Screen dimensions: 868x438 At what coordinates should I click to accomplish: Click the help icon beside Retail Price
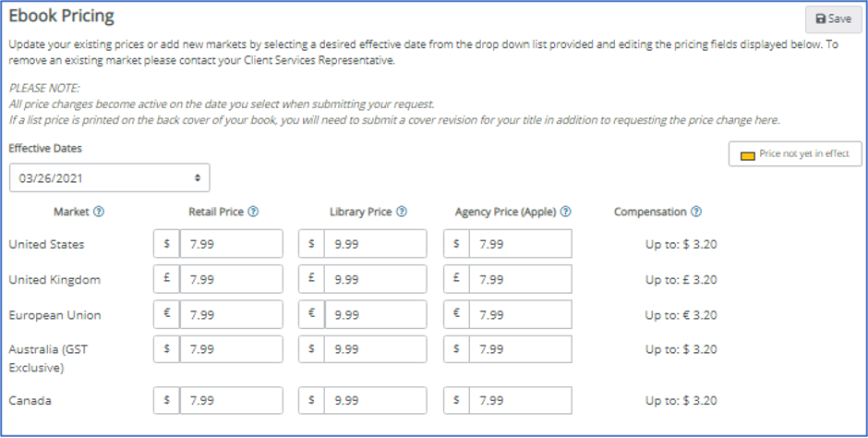tap(253, 212)
